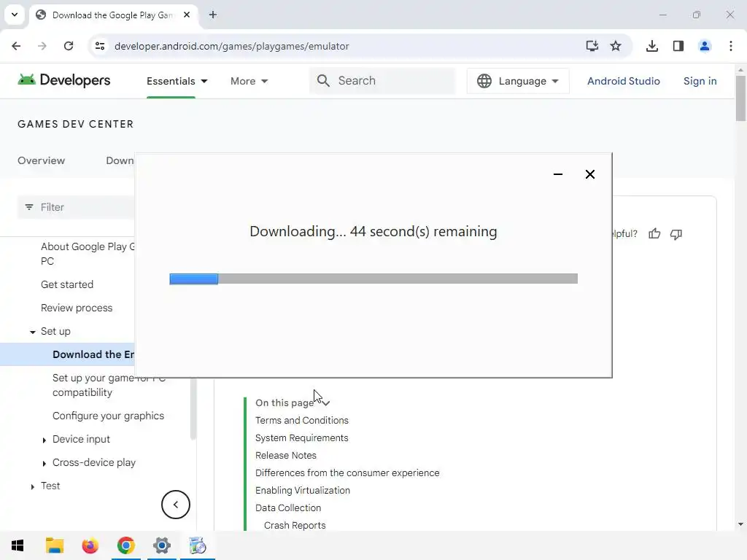Screen dimensions: 747x560
Task: Jump to Crash Reports
Action: (295, 526)
